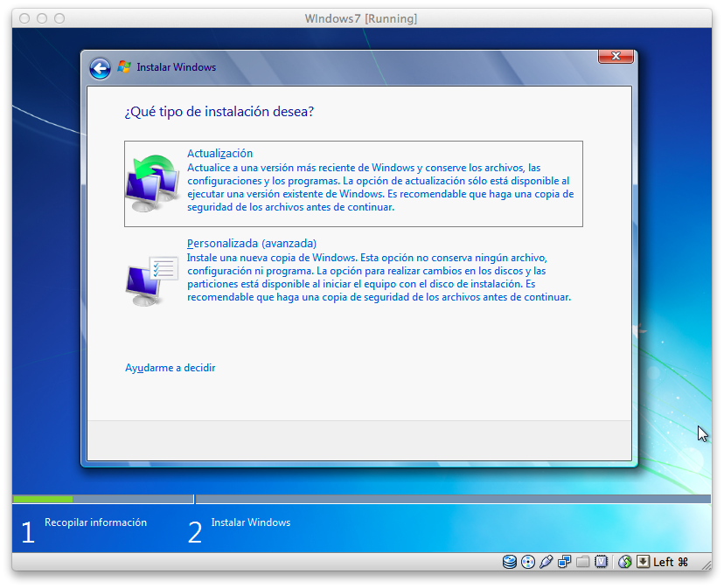The width and height of the screenshot is (724, 588).
Task: Open the Ayudarme a decidir link
Action: click(x=170, y=368)
